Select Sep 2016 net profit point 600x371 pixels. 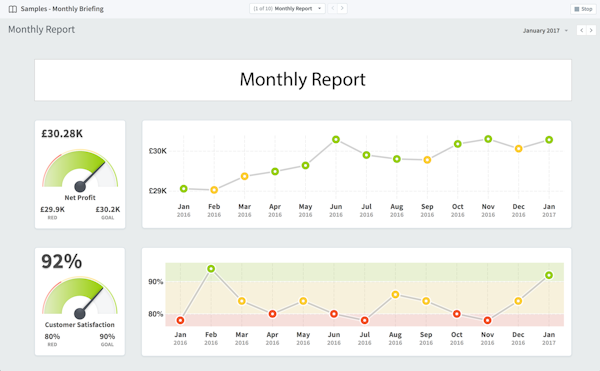427,160
